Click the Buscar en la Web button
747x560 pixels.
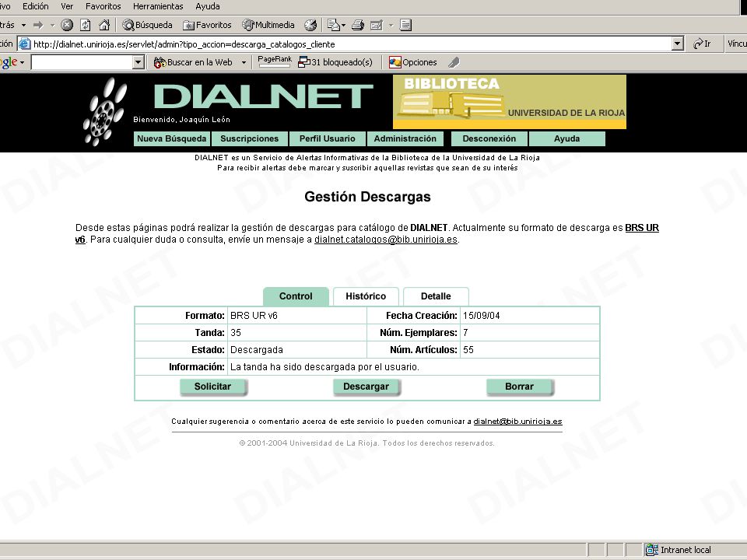[x=193, y=62]
